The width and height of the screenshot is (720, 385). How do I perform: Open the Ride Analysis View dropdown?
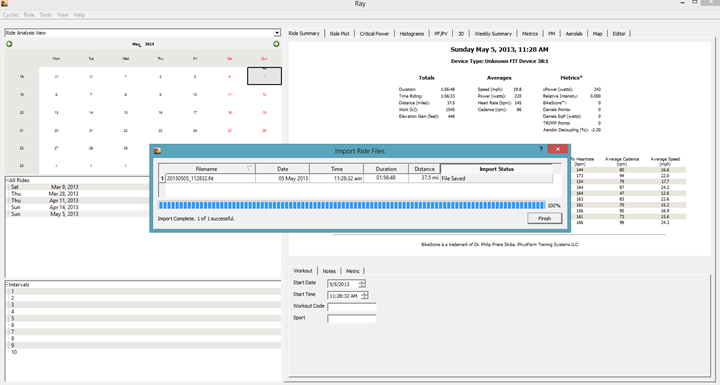tap(277, 33)
